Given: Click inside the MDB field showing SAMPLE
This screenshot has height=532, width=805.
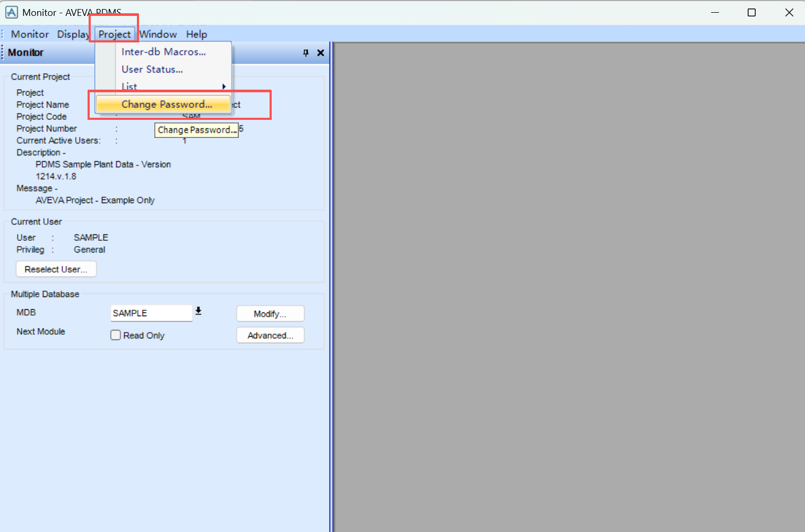Looking at the screenshot, I should pyautogui.click(x=150, y=312).
